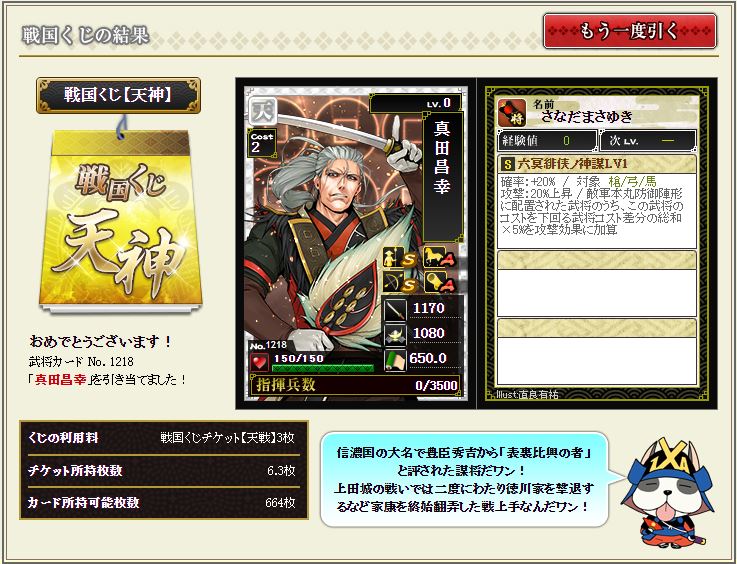This screenshot has width=737, height=564.
Task: Click the green 150/150 HP bar
Action: 323,368
